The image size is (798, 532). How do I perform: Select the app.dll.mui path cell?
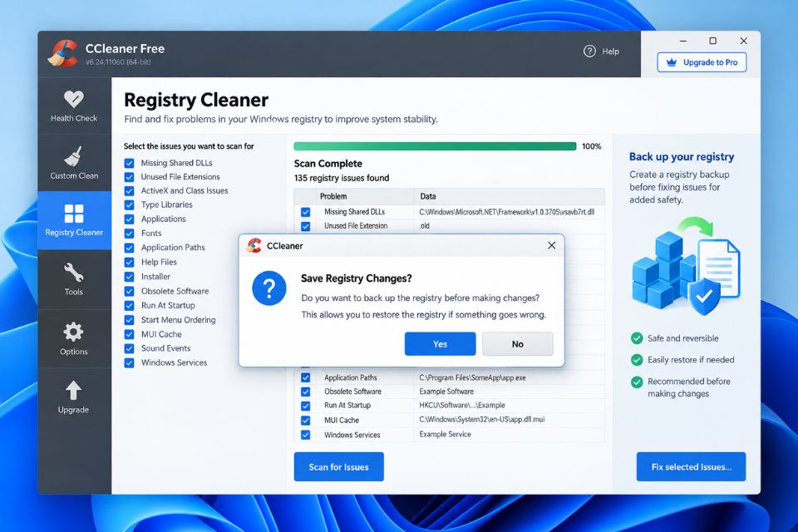pos(482,420)
